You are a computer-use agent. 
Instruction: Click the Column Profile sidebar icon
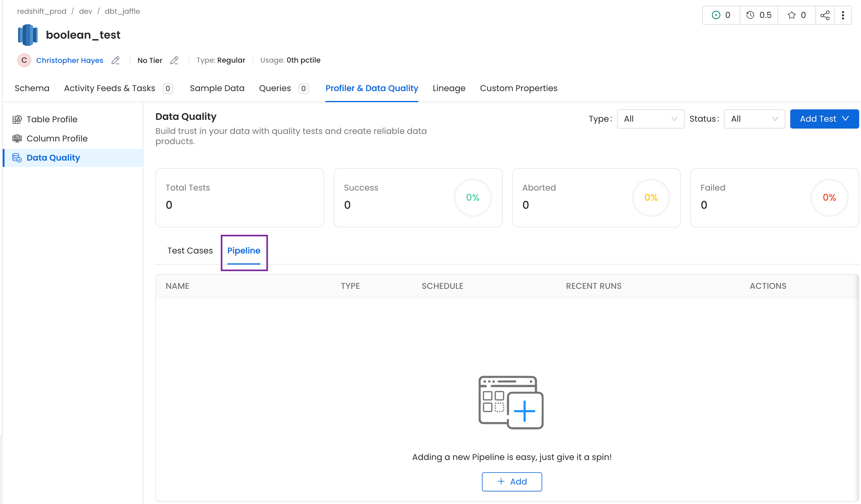pos(17,138)
